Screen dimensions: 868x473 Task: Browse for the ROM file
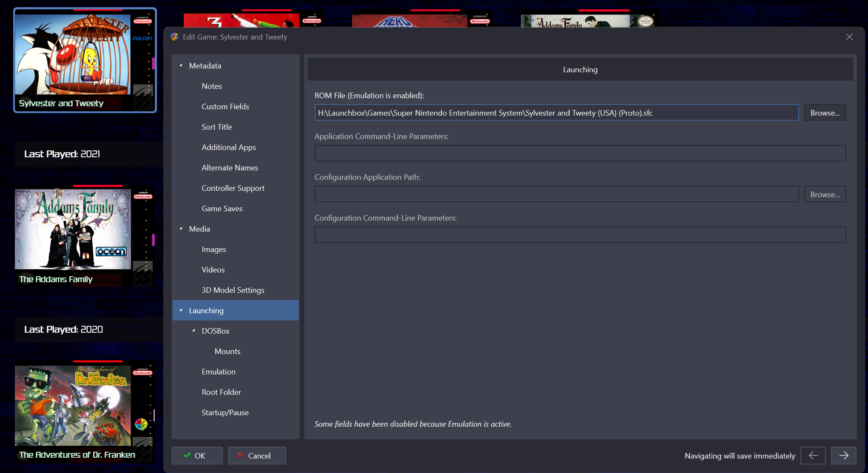click(825, 113)
